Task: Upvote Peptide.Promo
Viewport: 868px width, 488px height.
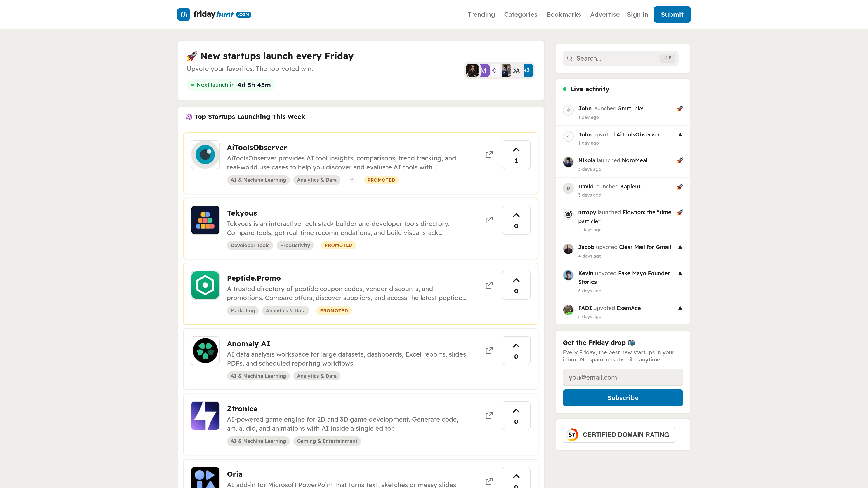Action: (516, 285)
